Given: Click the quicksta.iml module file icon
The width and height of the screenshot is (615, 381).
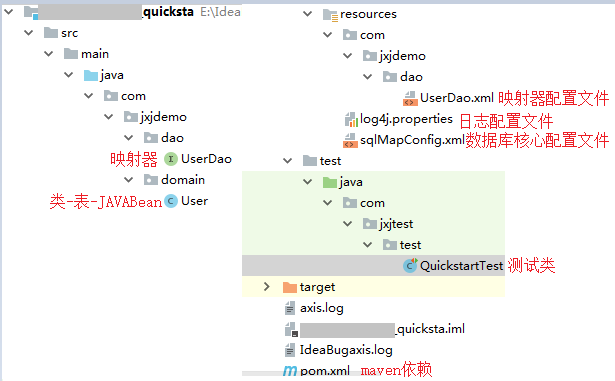Looking at the screenshot, I should (x=291, y=329).
